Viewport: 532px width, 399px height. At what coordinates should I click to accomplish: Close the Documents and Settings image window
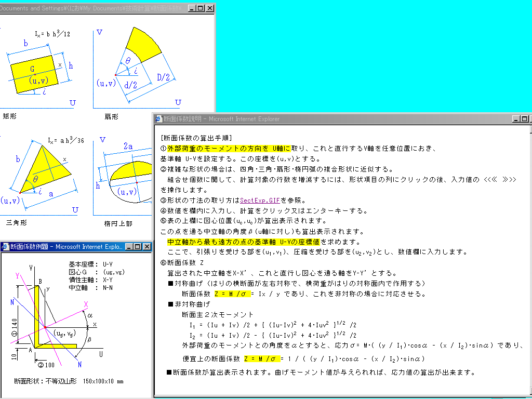tap(209, 8)
